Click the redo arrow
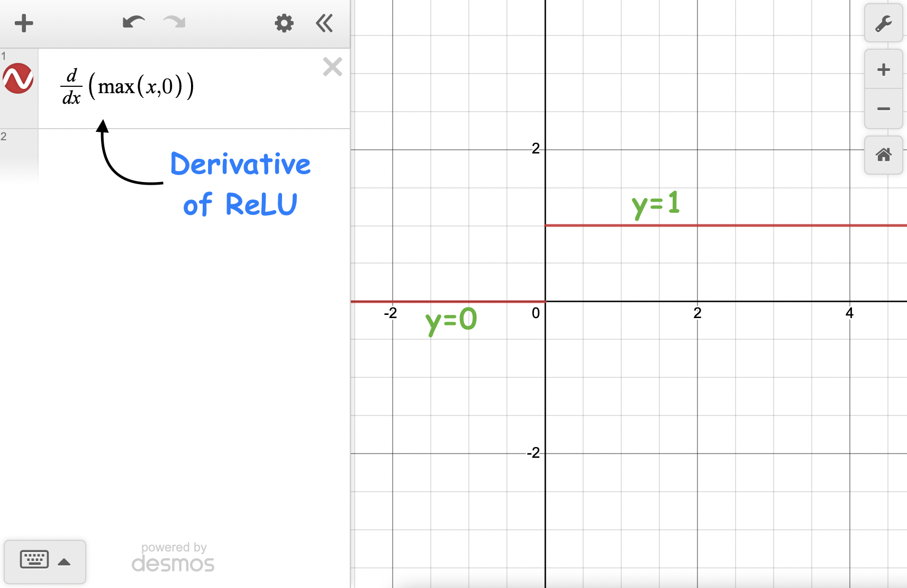Image resolution: width=907 pixels, height=588 pixels. 174,23
